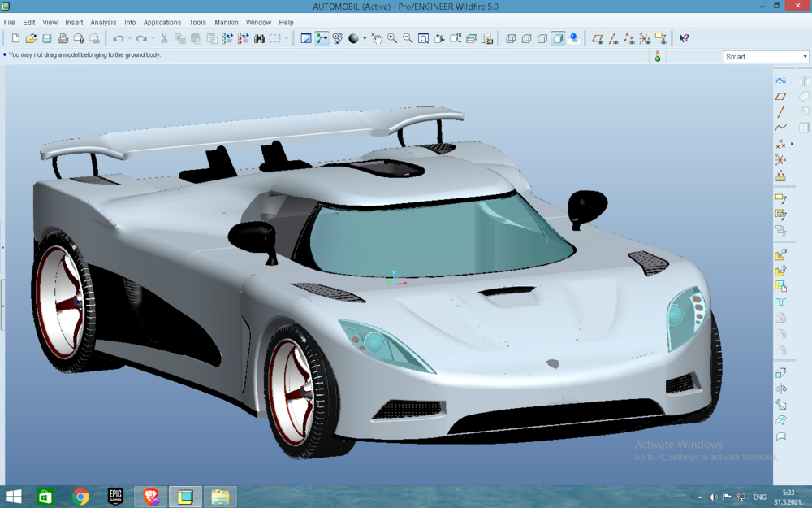Toggle Enhanced Realism display
The width and height of the screenshot is (812, 508).
pyautogui.click(x=574, y=38)
